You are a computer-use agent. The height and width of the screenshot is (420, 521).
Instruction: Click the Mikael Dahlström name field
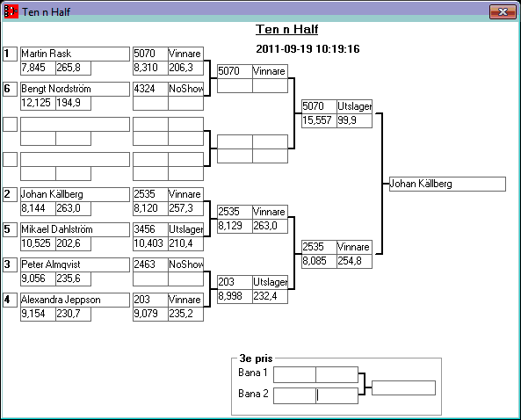75,229
